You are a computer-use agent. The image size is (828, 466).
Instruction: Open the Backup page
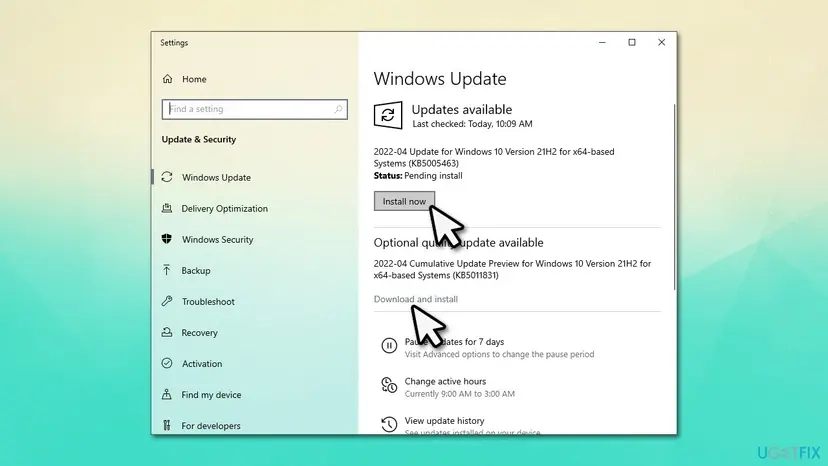coord(196,271)
